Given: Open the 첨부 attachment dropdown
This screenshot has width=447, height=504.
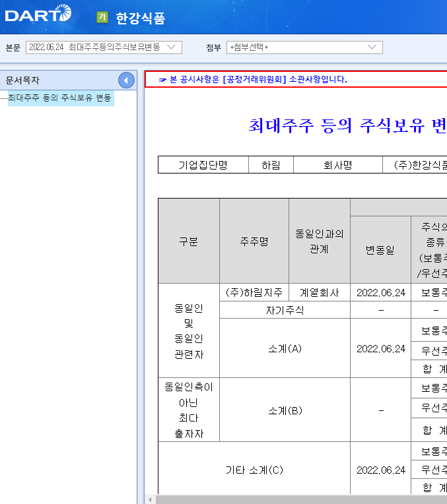Looking at the screenshot, I should 304,47.
